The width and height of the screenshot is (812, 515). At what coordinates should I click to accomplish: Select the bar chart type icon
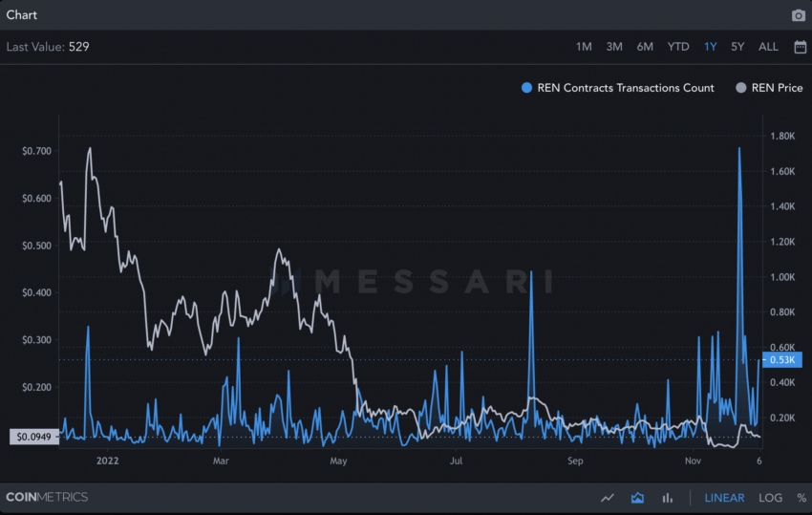[668, 498]
